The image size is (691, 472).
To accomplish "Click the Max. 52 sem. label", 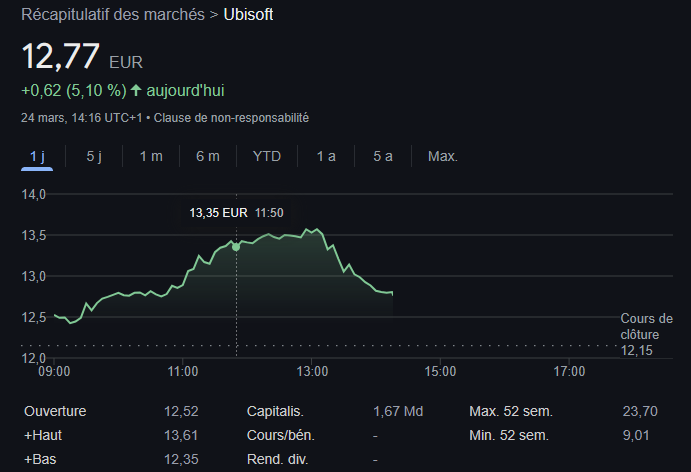I will pos(511,411).
